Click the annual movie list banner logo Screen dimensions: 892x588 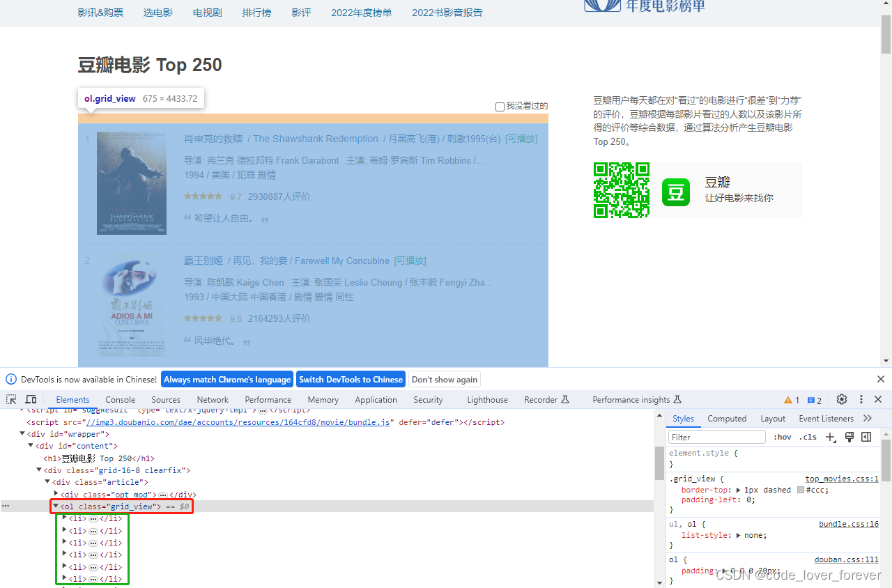[645, 6]
